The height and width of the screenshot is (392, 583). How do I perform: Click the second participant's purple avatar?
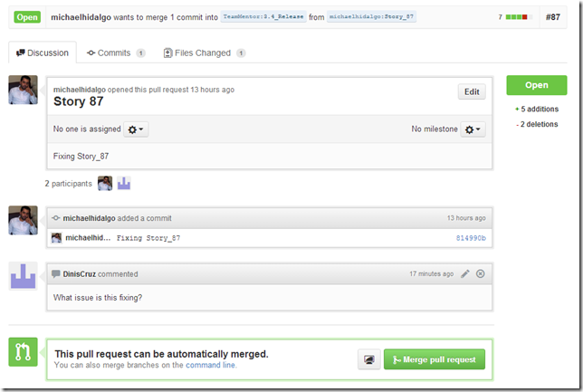pos(124,183)
